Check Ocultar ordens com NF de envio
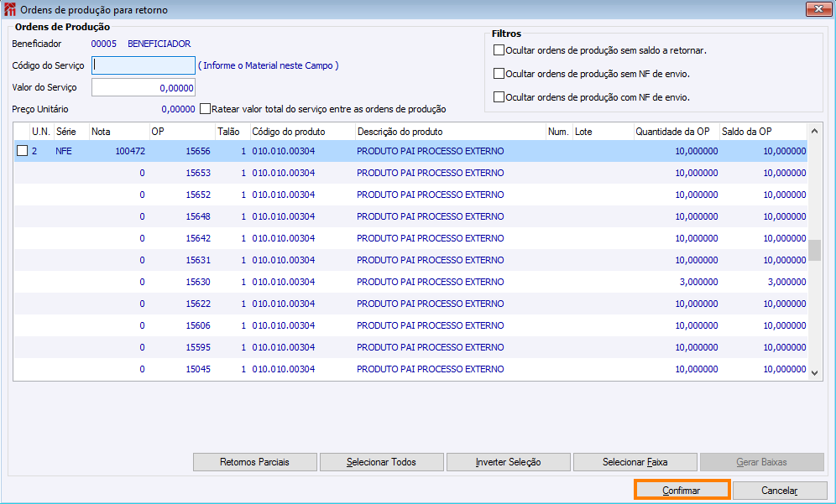 pyautogui.click(x=499, y=97)
